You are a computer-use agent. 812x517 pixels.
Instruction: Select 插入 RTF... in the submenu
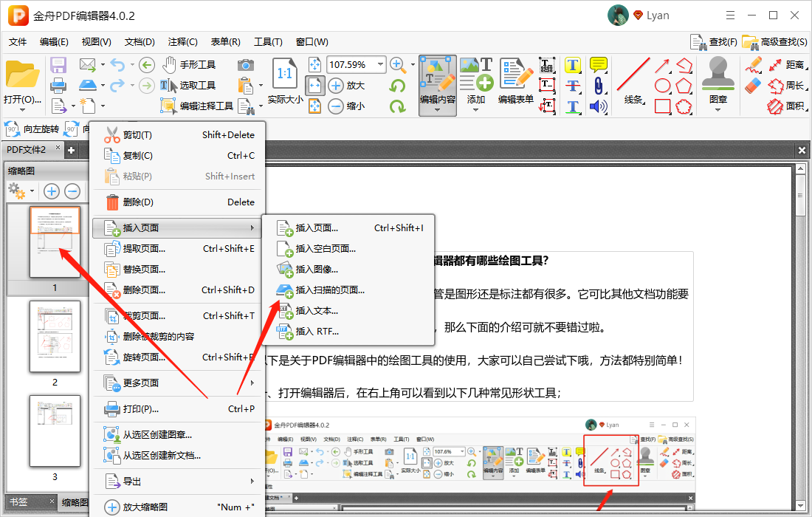point(348,332)
